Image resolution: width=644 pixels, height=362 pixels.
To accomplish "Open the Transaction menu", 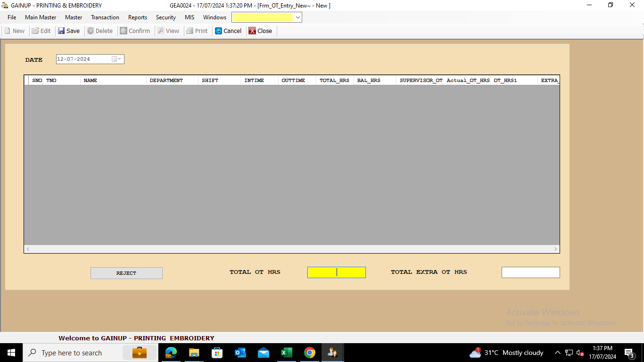I will (105, 17).
